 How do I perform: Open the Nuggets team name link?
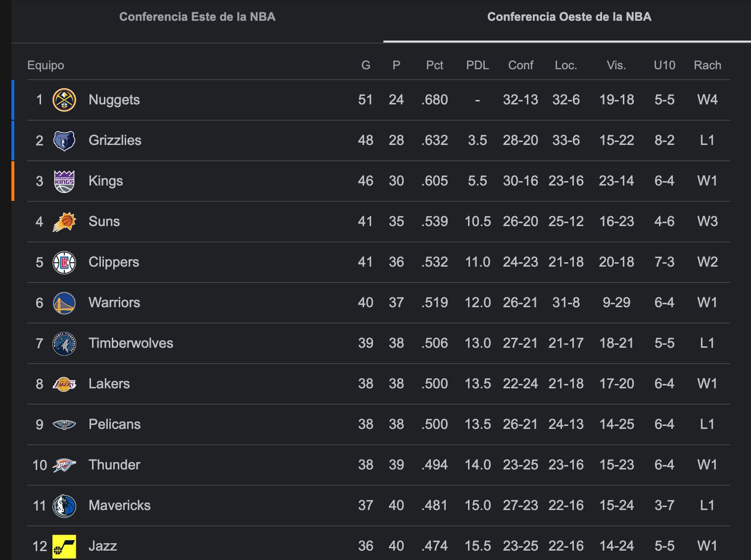click(x=114, y=100)
